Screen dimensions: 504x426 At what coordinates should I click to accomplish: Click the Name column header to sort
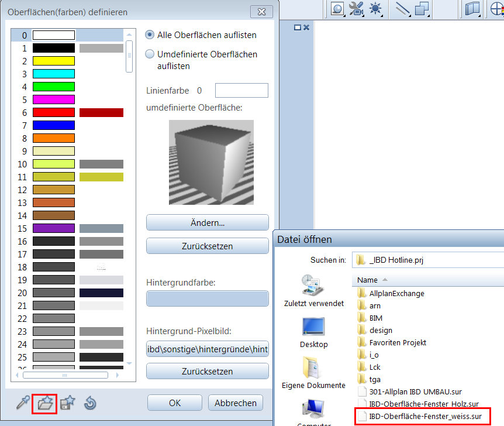click(368, 280)
